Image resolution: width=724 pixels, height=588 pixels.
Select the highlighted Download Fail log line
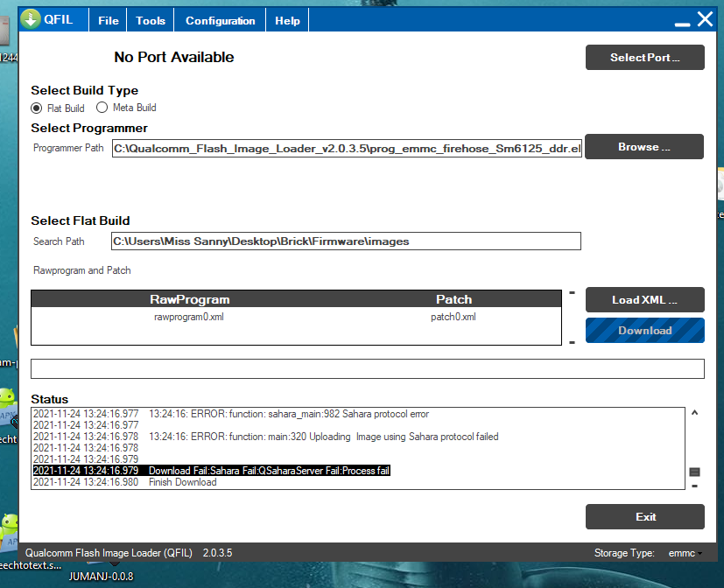pos(212,471)
